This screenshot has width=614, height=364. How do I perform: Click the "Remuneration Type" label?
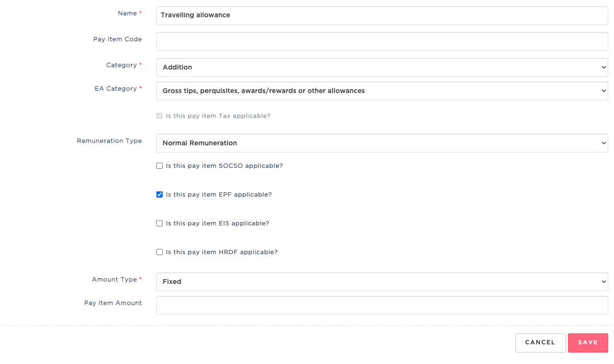coord(109,141)
